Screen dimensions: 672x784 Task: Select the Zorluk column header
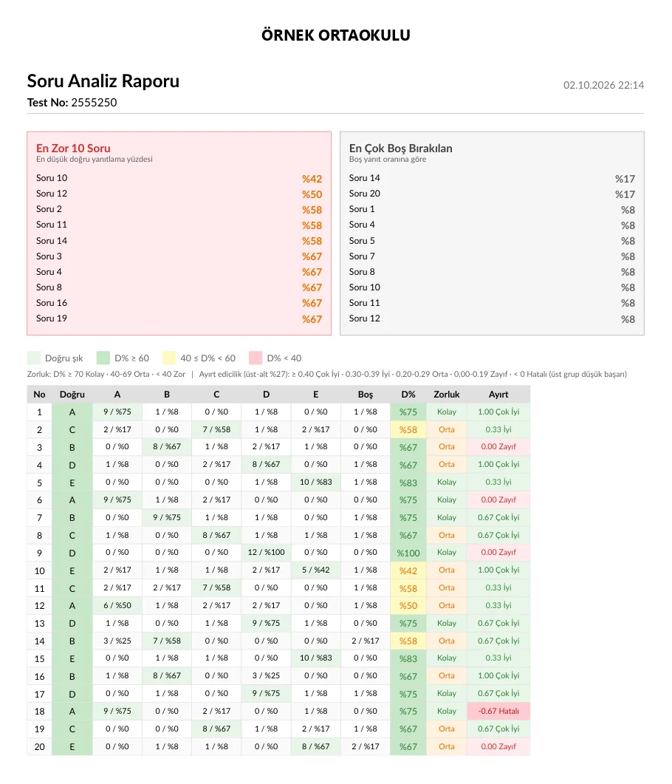click(x=446, y=395)
